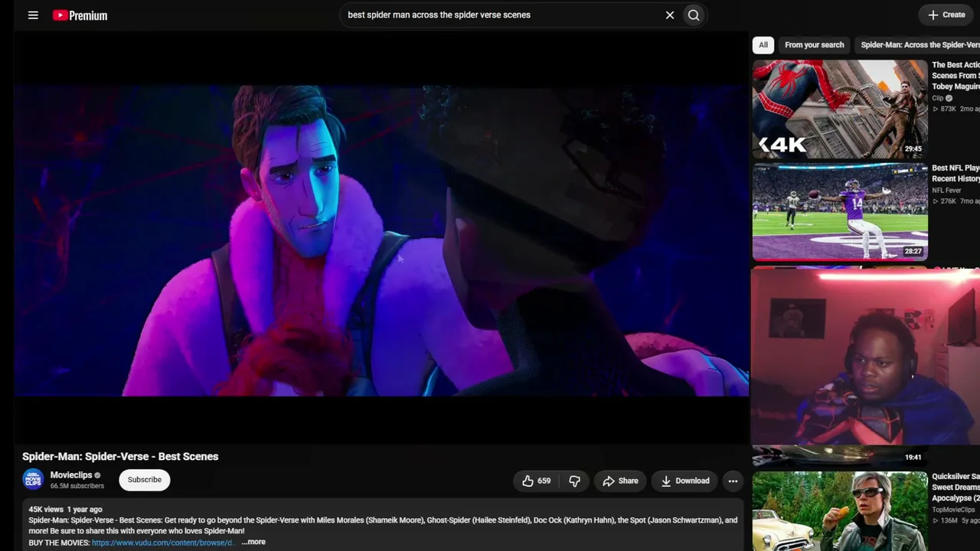Click the magnifier search button
The image size is (980, 551).
[694, 15]
